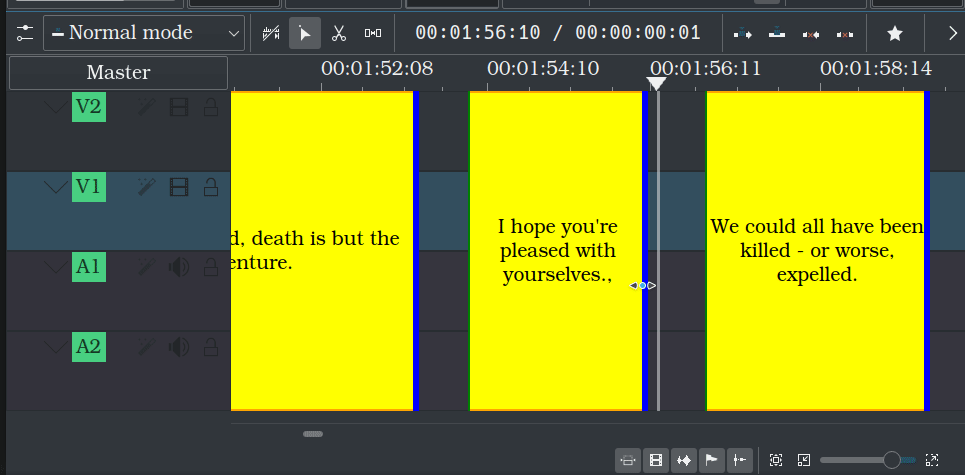The height and width of the screenshot is (475, 965).
Task: Select the V1 track label
Action: 89,186
